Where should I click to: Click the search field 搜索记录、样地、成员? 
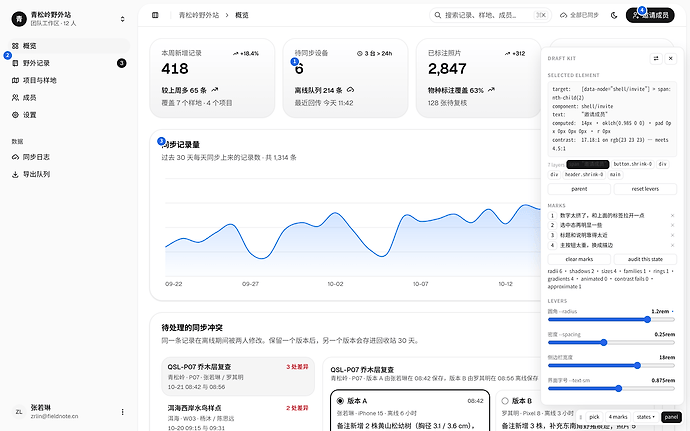tap(490, 15)
